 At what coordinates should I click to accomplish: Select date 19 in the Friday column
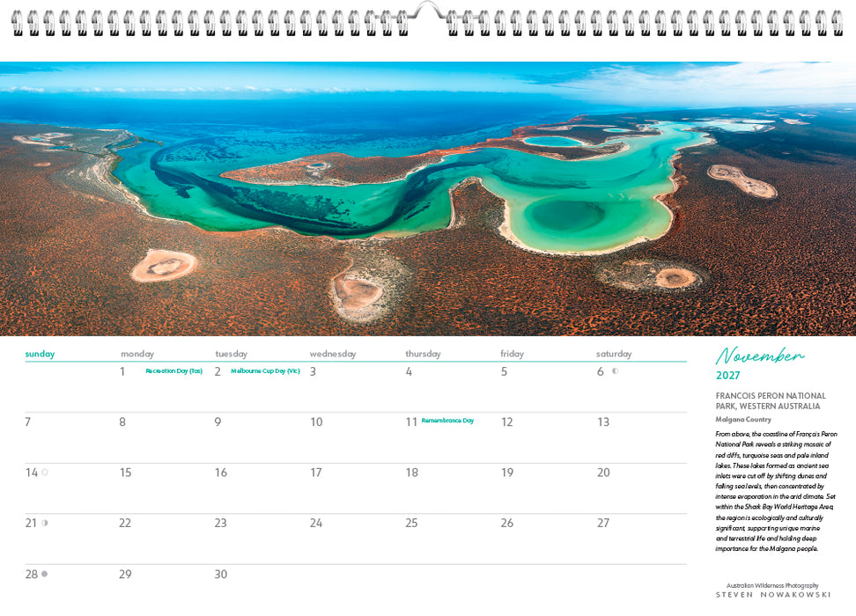(507, 473)
